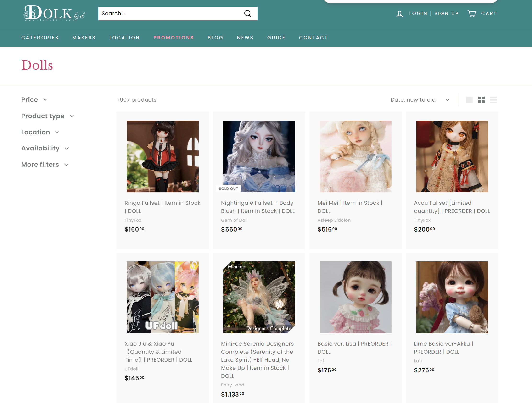The width and height of the screenshot is (532, 403).
Task: Open the Nightingale Fullset doll thumbnail
Action: [x=259, y=156]
